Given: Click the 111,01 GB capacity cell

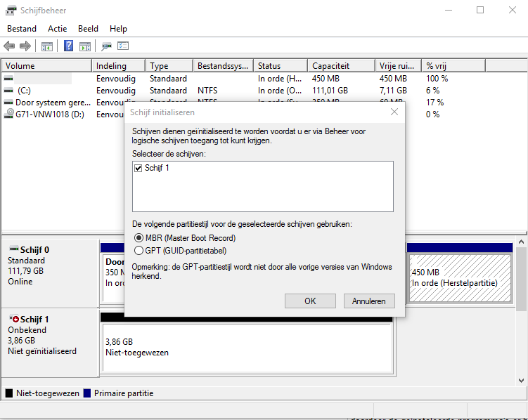Looking at the screenshot, I should (330, 91).
